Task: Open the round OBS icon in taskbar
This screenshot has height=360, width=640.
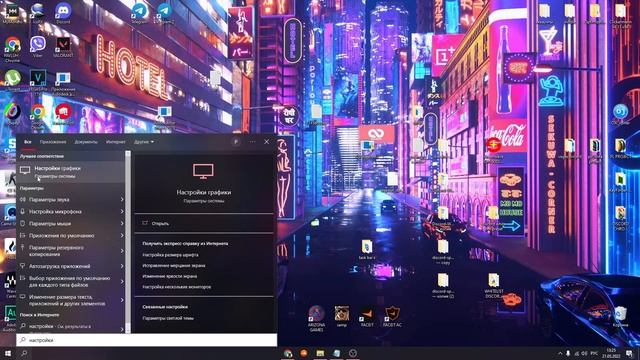Action: pyautogui.click(x=353, y=353)
